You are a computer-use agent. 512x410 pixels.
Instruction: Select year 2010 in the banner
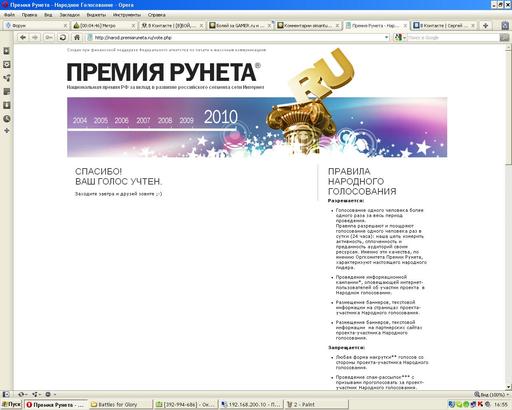point(221,117)
